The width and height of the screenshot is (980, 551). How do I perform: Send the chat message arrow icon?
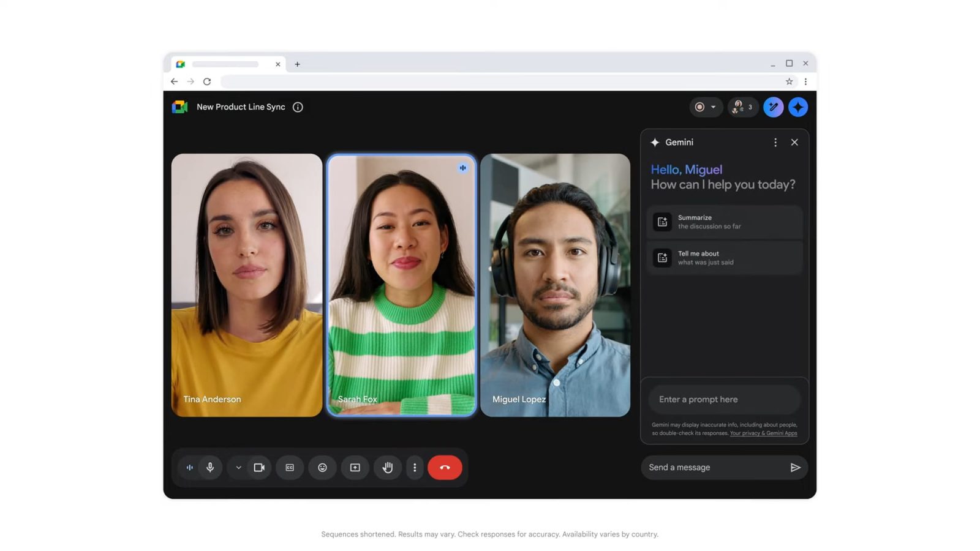pos(795,468)
